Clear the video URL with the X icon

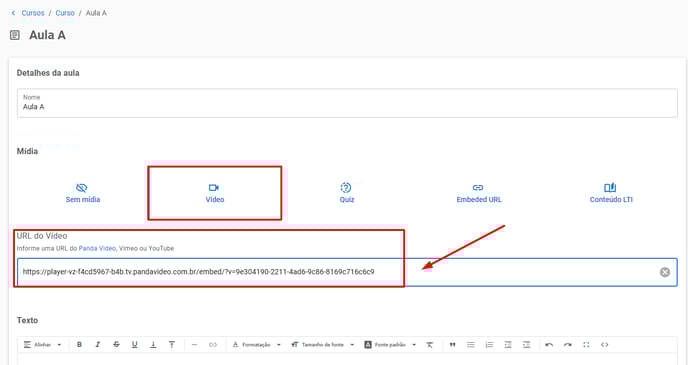pyautogui.click(x=665, y=272)
